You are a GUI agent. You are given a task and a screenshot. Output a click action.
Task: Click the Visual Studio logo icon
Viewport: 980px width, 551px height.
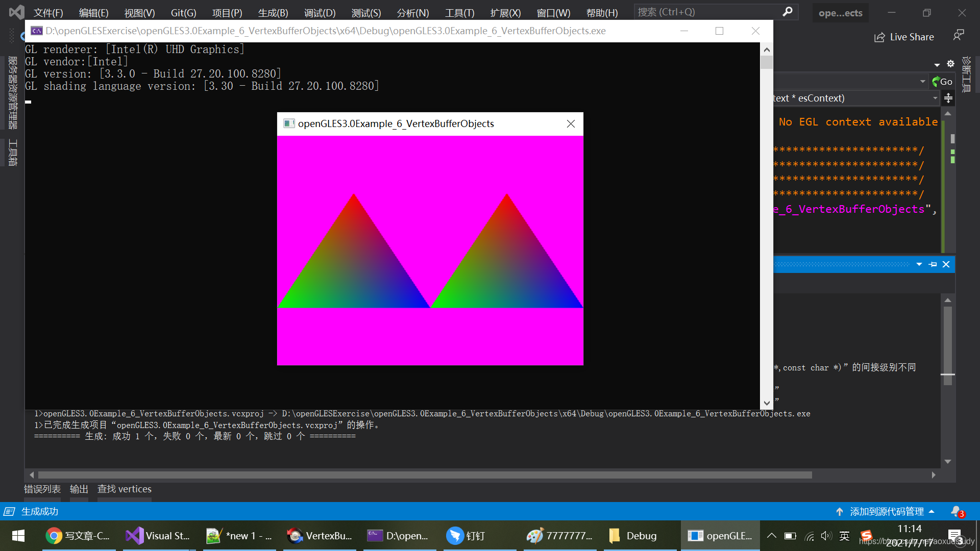point(16,12)
